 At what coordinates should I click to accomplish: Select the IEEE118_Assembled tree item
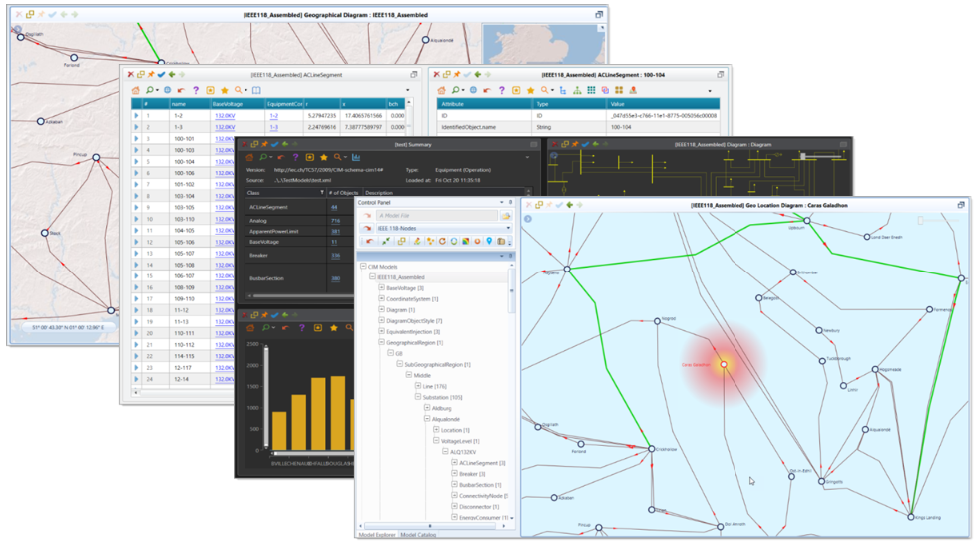click(x=400, y=277)
